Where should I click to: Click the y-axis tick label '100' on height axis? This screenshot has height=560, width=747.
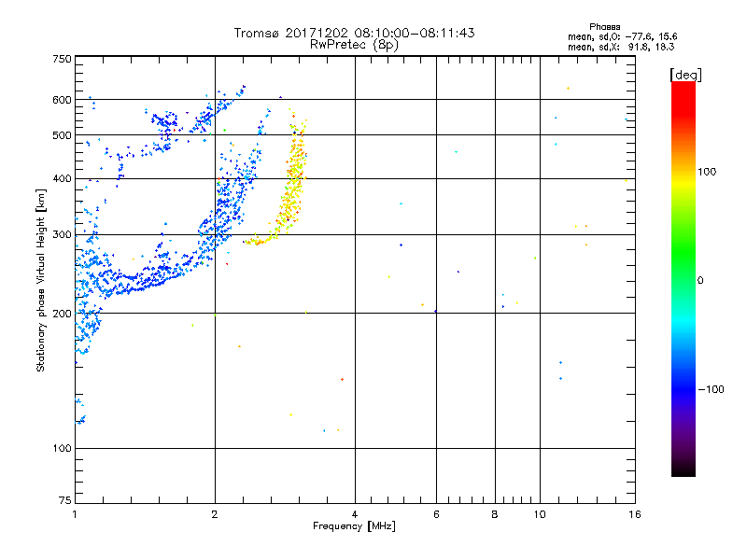click(62, 448)
